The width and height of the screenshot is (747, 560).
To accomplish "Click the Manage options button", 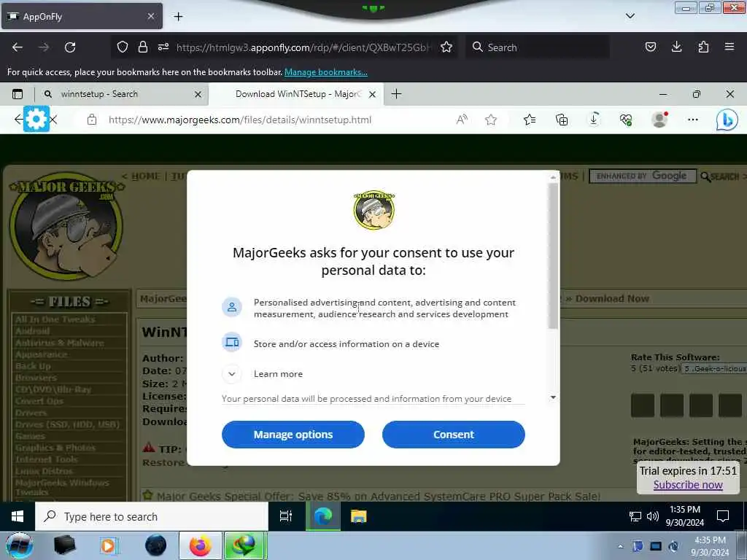I will click(x=293, y=435).
